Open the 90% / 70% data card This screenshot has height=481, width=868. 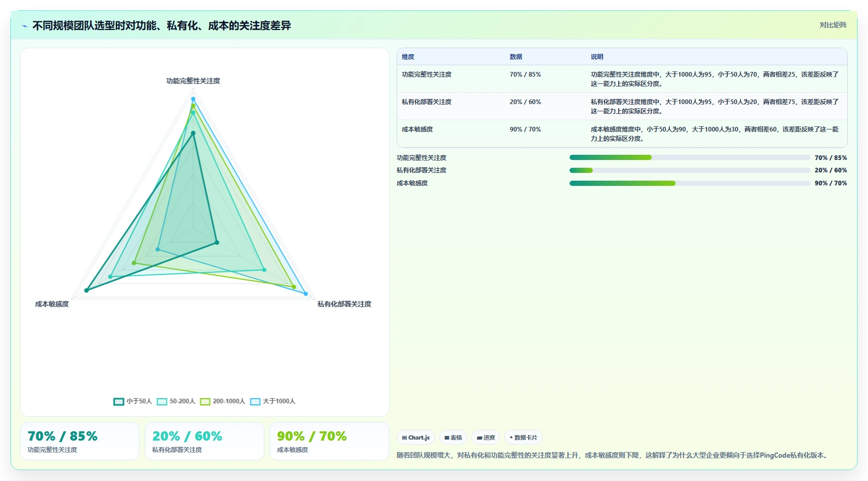(329, 441)
